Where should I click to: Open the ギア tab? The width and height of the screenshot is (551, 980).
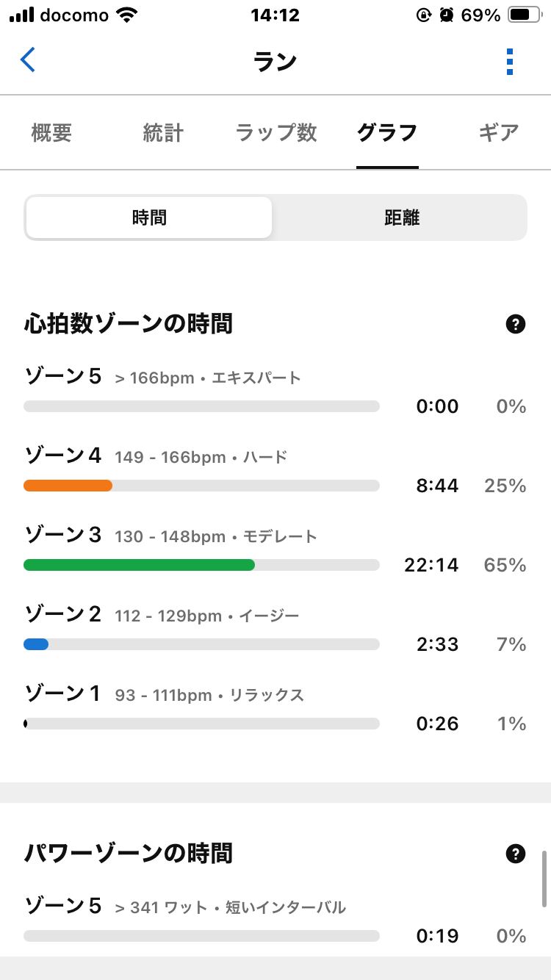click(x=499, y=133)
